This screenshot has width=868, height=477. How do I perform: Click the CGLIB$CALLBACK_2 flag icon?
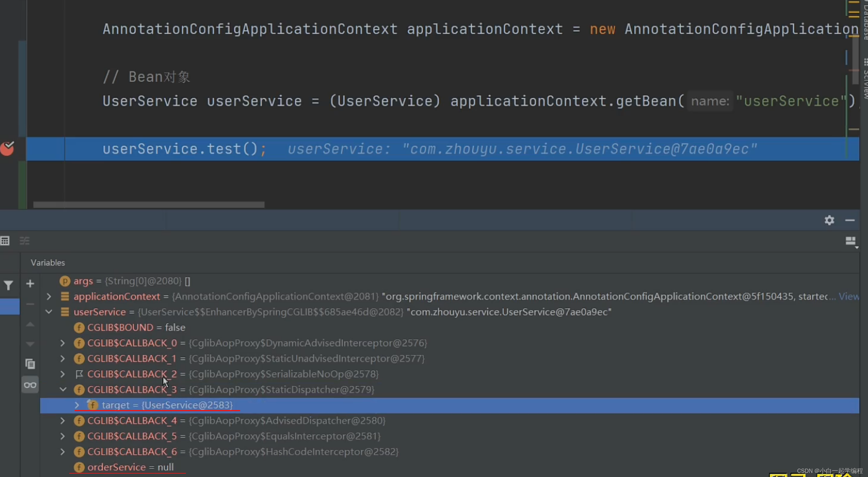click(x=79, y=374)
